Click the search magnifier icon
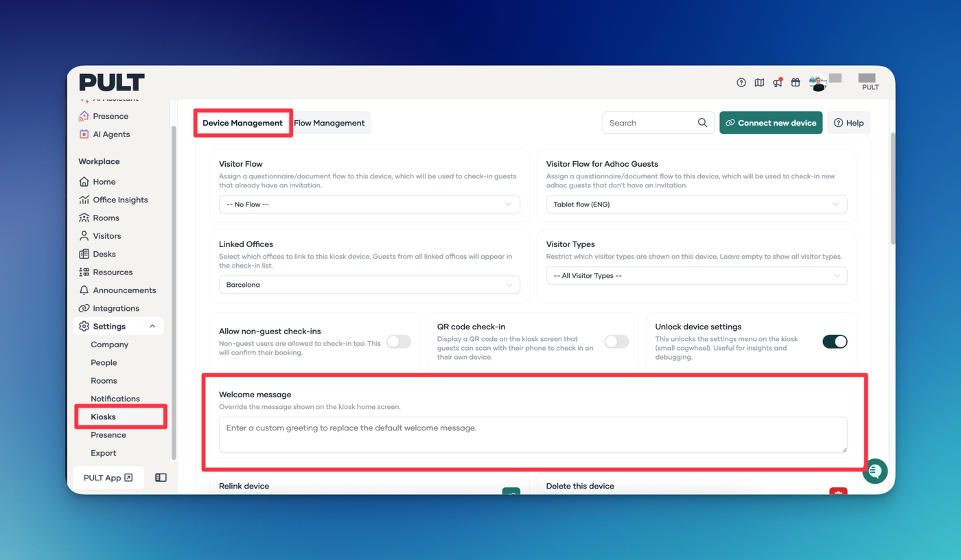 (x=702, y=123)
